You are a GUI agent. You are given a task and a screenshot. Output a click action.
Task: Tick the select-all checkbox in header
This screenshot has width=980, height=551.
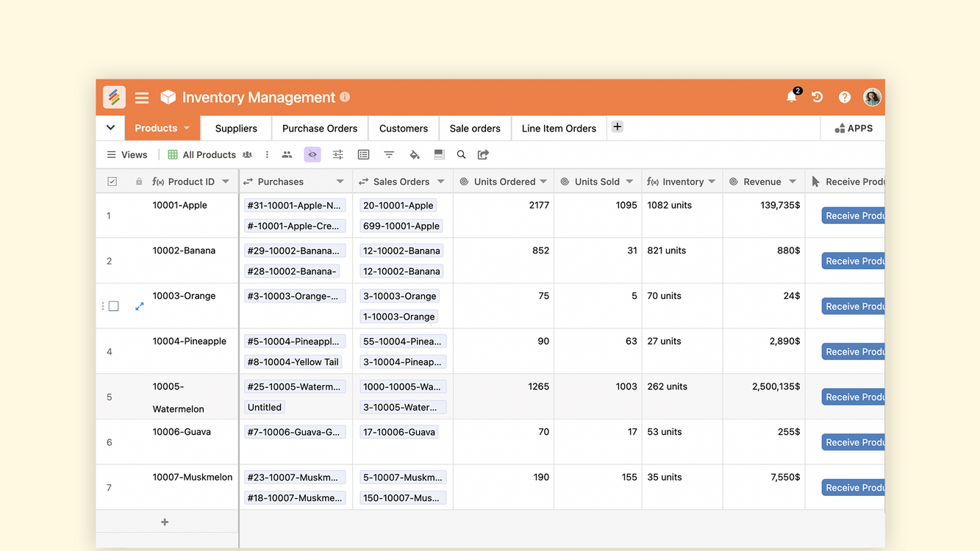pyautogui.click(x=112, y=181)
